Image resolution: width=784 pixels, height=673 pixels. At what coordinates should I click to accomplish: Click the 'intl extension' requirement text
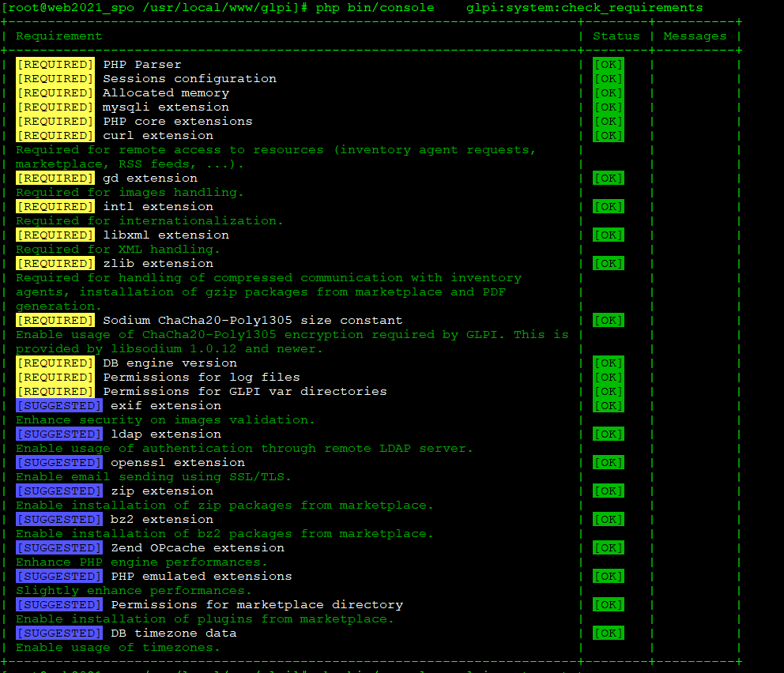[158, 206]
